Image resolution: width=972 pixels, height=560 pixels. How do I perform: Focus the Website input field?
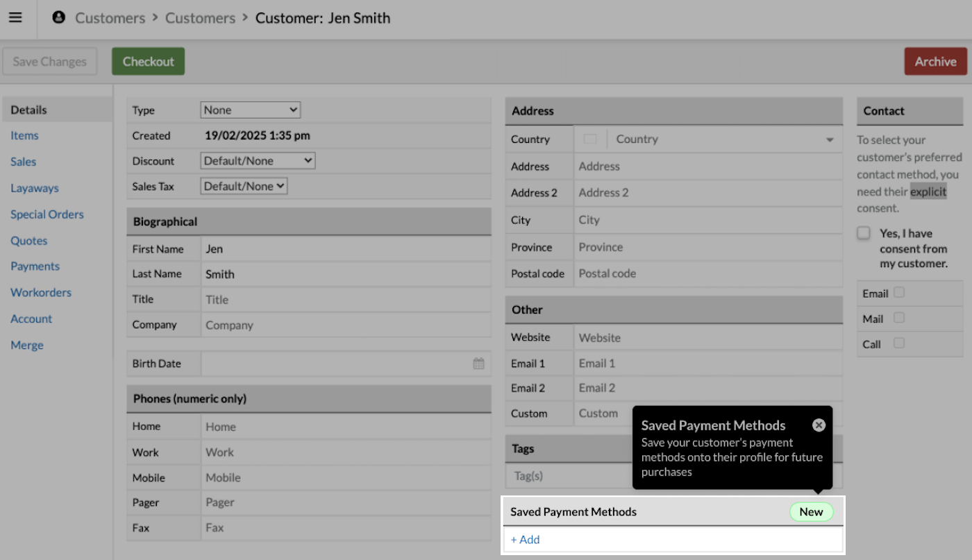tap(708, 338)
